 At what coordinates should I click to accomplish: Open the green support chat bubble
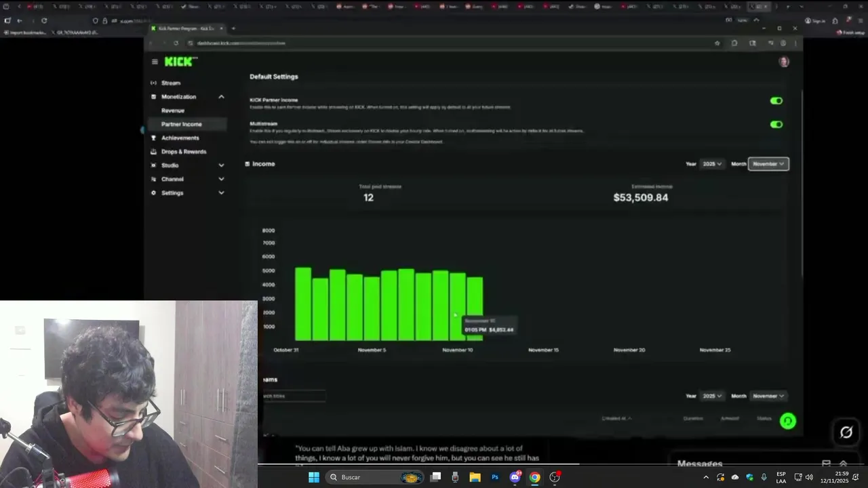click(787, 421)
